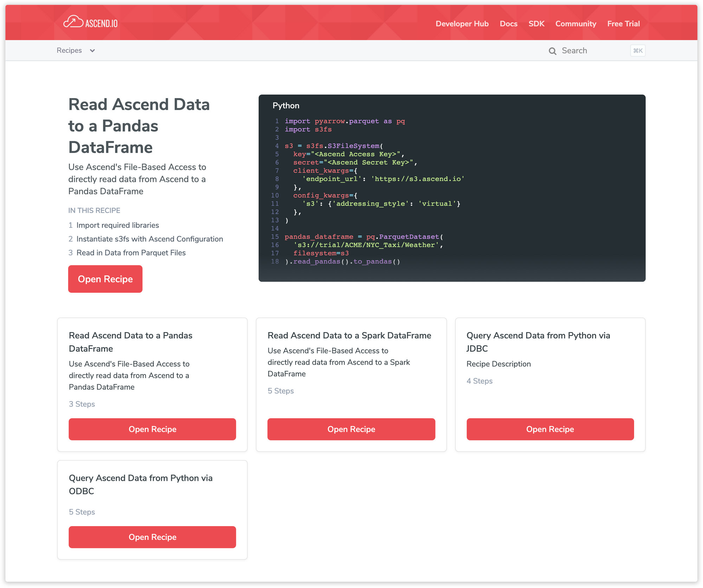Screen dimensions: 703x588
Task: Click the Recipe Description text in JDBC card
Action: pyautogui.click(x=498, y=364)
